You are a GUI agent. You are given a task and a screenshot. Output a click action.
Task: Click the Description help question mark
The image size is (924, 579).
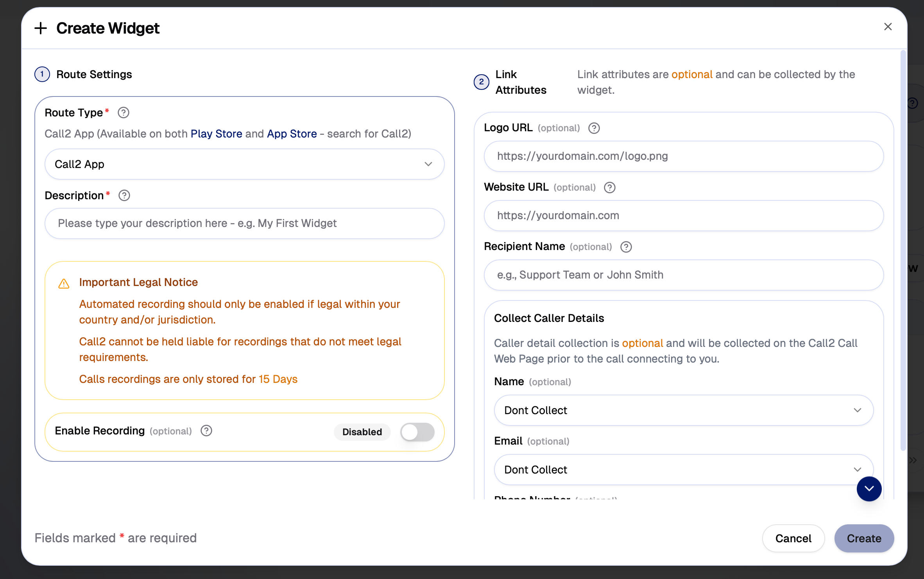click(x=124, y=195)
